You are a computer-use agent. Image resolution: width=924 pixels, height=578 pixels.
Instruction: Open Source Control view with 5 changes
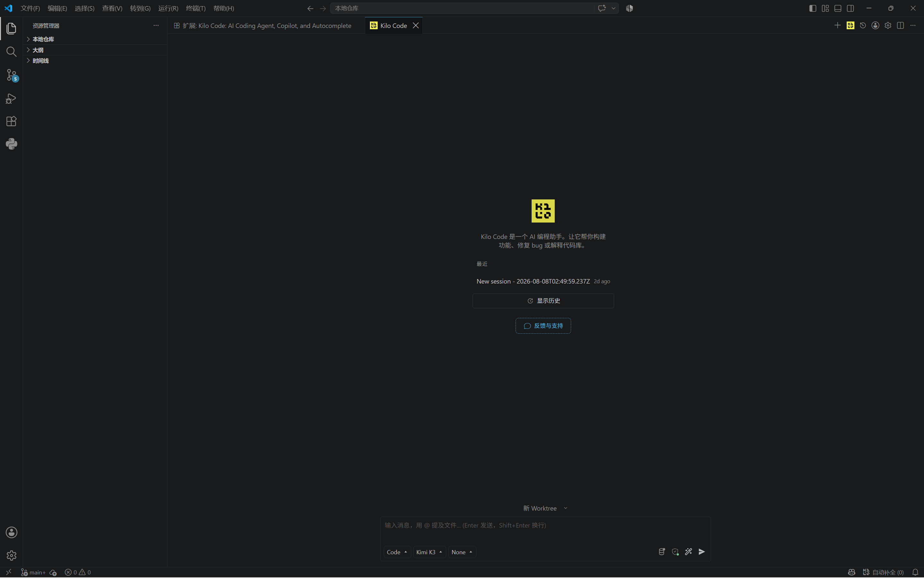[x=12, y=75]
